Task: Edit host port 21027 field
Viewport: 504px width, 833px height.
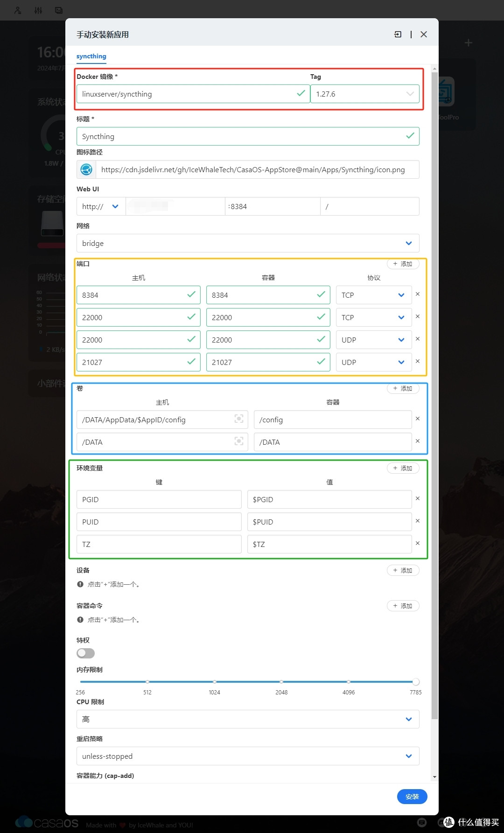Action: point(139,362)
